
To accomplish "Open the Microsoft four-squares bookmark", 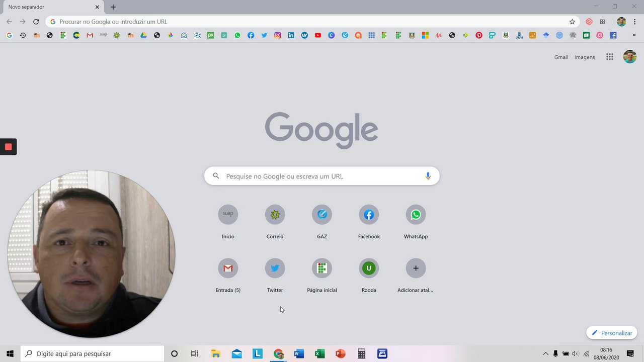I will tap(425, 35).
